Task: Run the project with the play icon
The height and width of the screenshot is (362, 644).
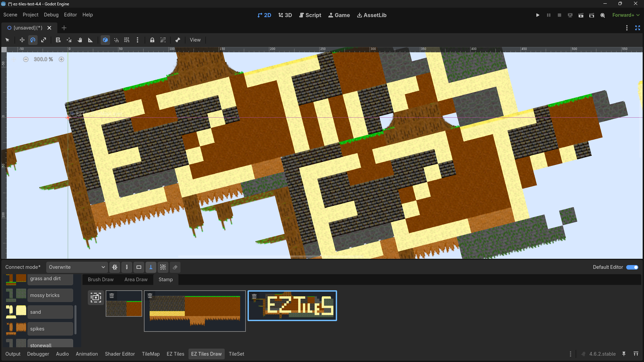Action: coord(538,15)
